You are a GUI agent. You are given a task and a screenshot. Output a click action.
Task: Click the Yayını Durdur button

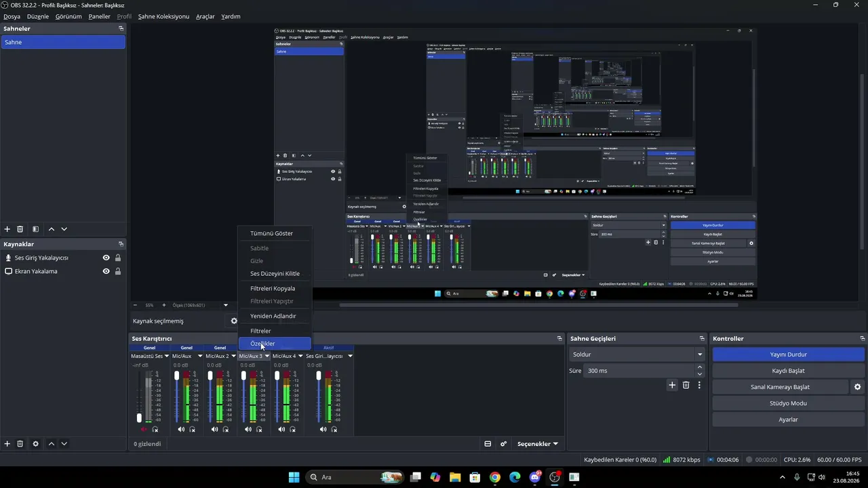[789, 354]
